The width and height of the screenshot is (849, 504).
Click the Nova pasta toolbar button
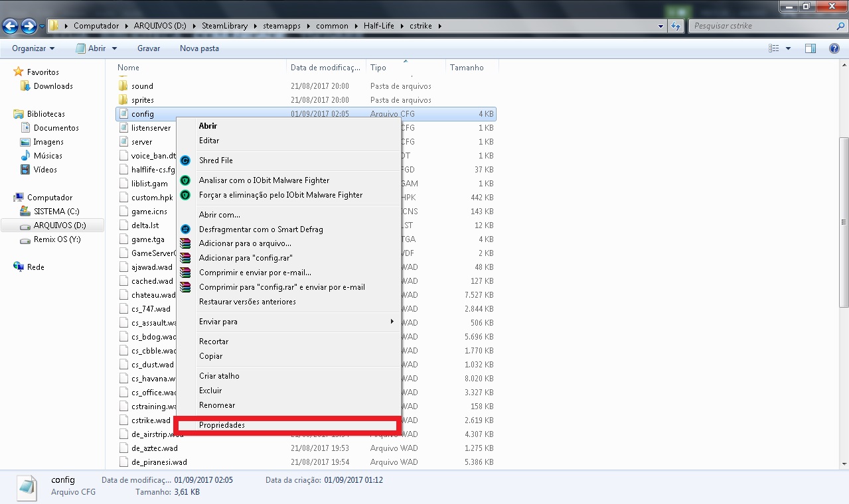pos(199,48)
